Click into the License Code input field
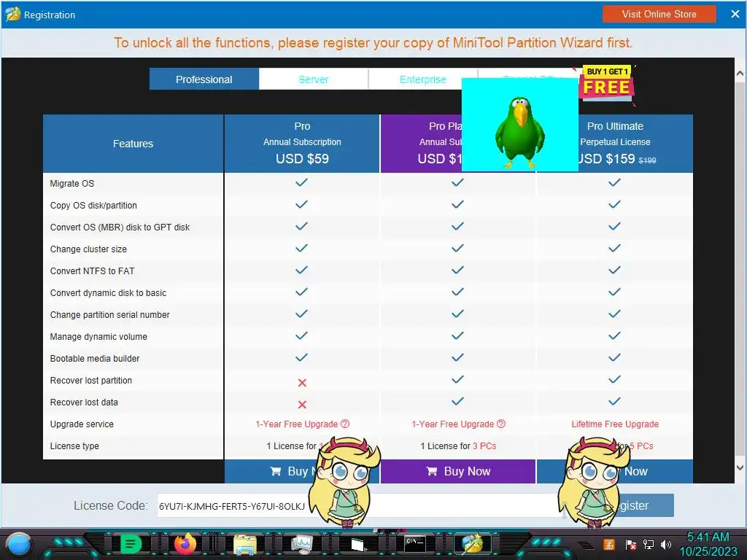The image size is (747, 560). pyautogui.click(x=360, y=505)
